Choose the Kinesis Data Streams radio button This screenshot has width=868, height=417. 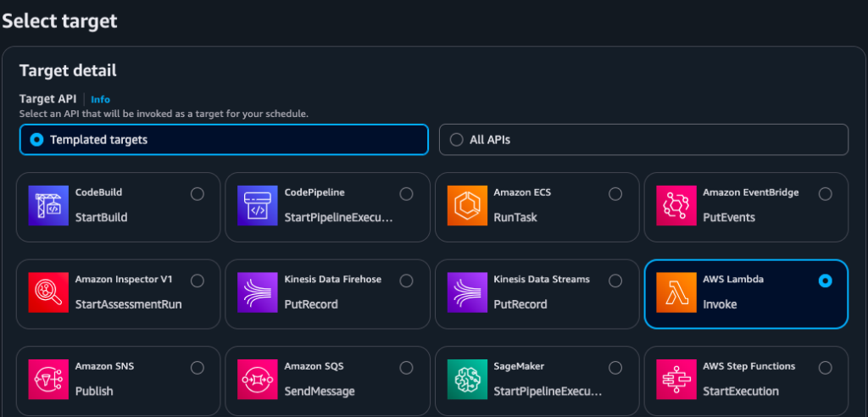[615, 281]
